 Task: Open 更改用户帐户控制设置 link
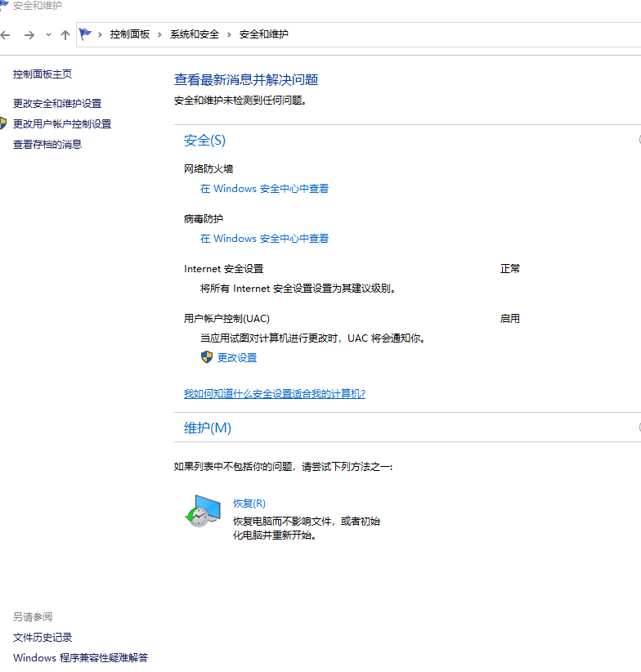pos(62,124)
